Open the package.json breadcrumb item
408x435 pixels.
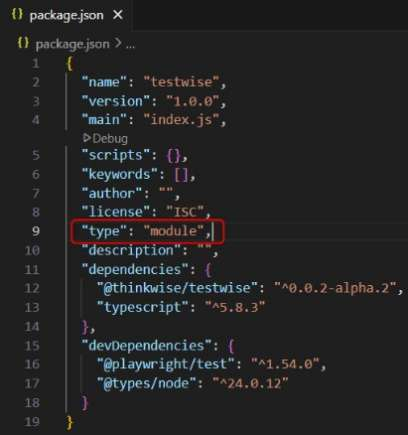[72, 44]
